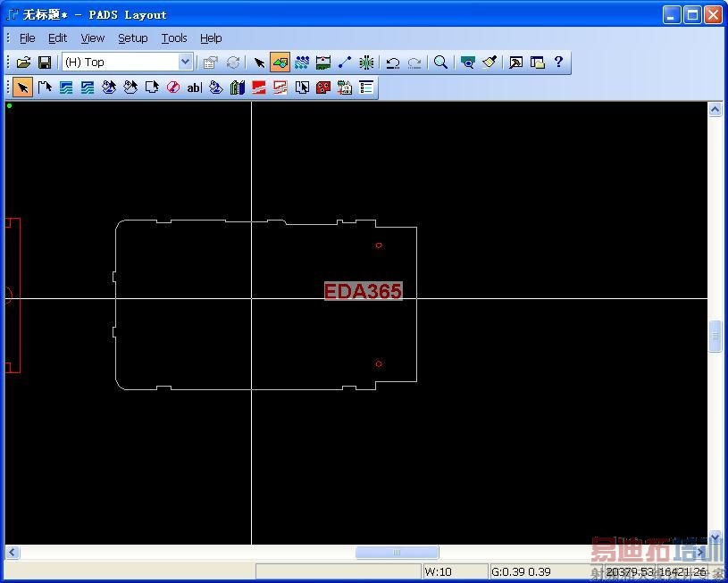The width and height of the screenshot is (728, 583).
Task: Pick the red Keepout tool icon
Action: click(173, 87)
